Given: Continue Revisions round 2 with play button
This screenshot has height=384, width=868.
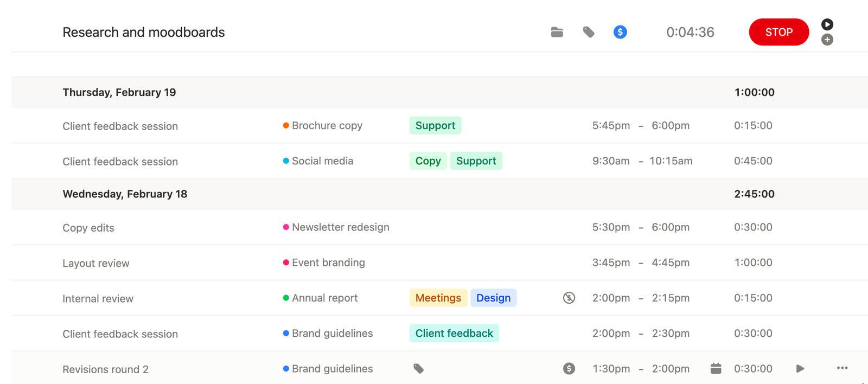Looking at the screenshot, I should pos(800,369).
